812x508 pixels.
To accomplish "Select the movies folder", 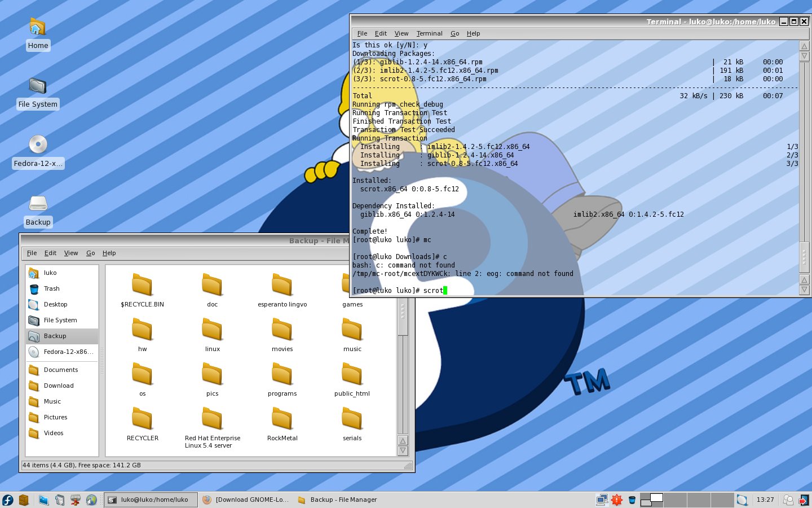I will (x=282, y=335).
